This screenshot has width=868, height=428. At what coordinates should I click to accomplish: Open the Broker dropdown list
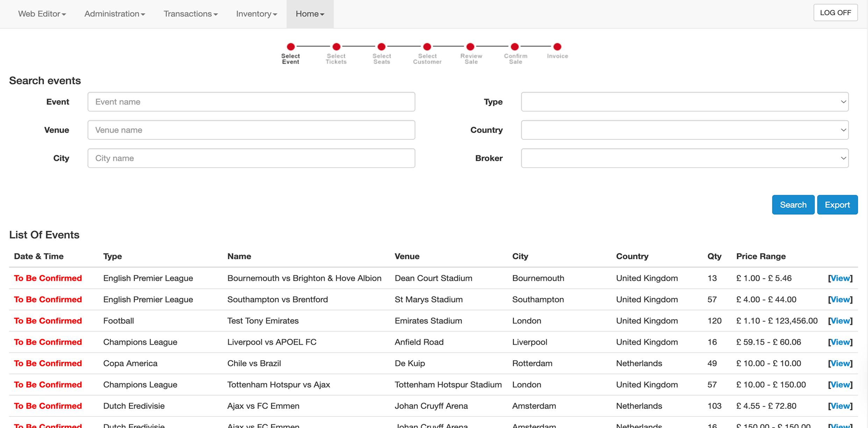(684, 158)
